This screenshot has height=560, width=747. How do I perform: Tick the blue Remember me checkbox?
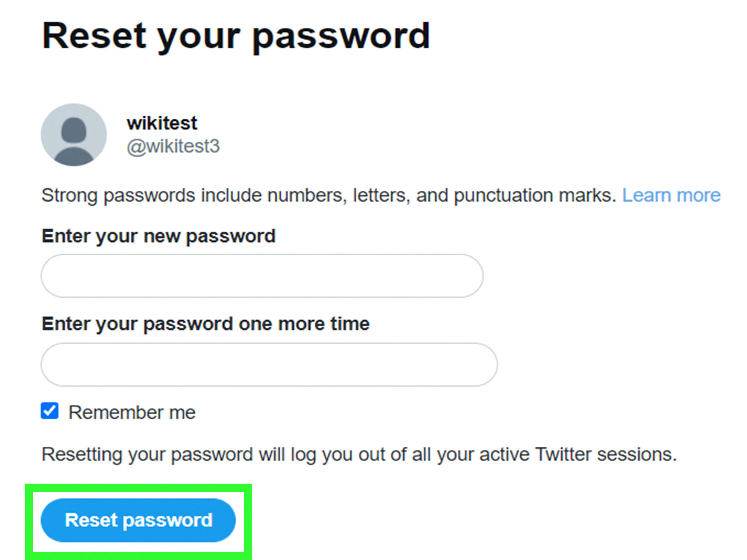pyautogui.click(x=50, y=411)
